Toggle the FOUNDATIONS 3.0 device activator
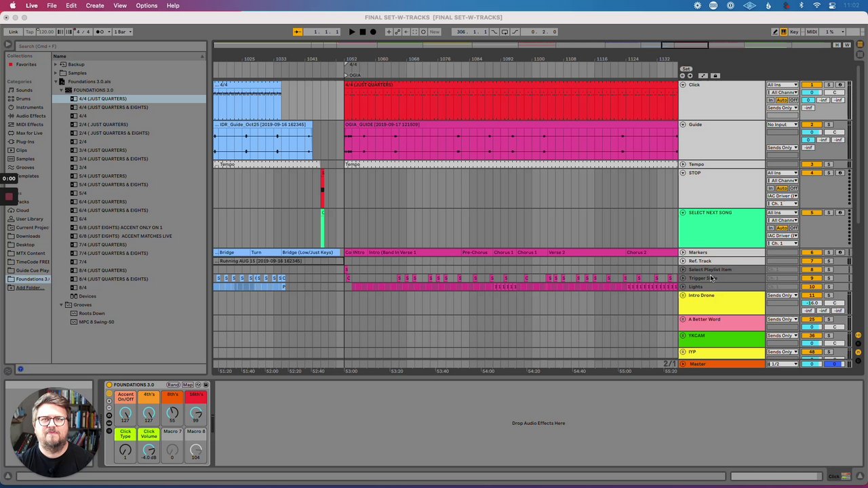868x488 pixels. tap(109, 385)
